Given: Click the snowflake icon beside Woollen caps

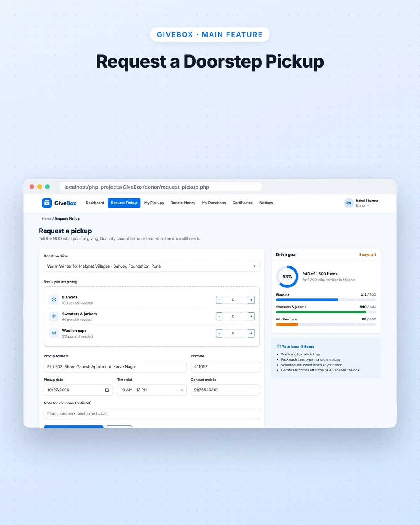Looking at the screenshot, I should [54, 333].
